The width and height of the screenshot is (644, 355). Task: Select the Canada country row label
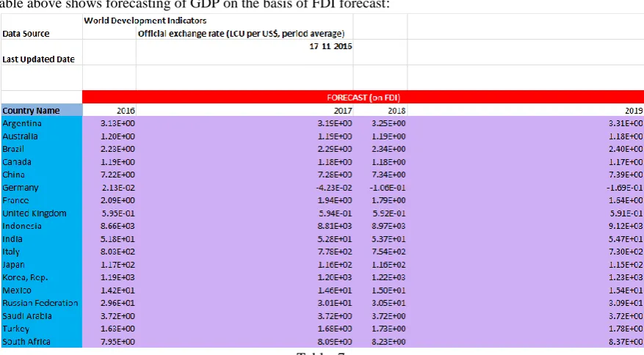pyautogui.click(x=17, y=162)
